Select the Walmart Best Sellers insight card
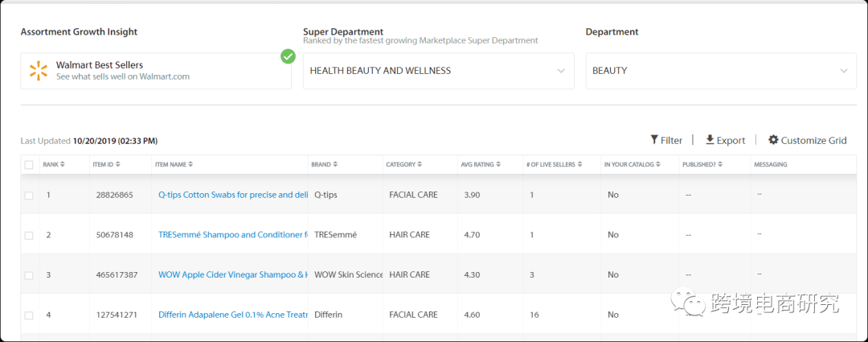Viewport: 868px width, 342px height. [x=156, y=71]
